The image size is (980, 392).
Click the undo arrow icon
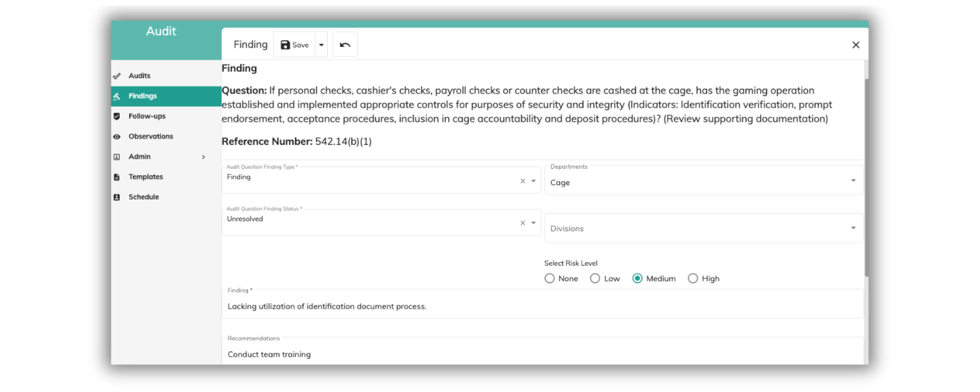pyautogui.click(x=345, y=45)
